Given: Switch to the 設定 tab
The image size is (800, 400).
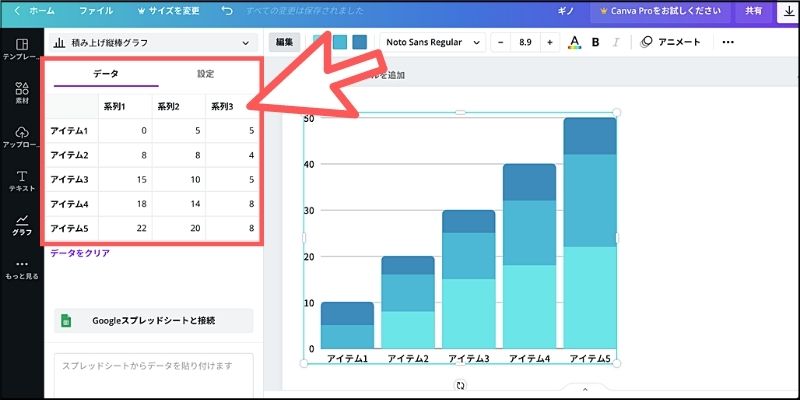Looking at the screenshot, I should click(x=206, y=74).
